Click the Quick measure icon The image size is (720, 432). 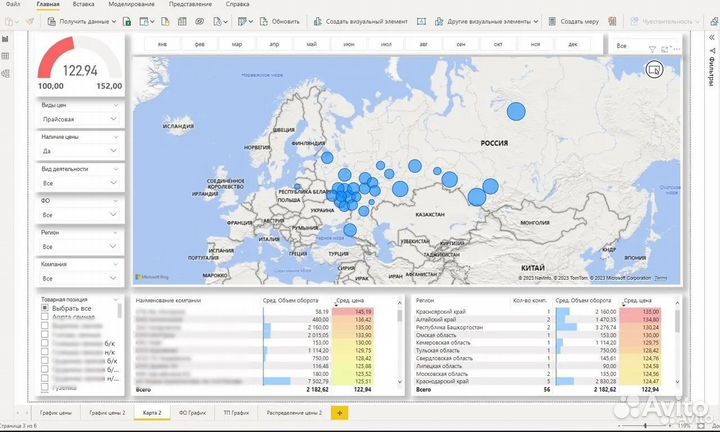pyautogui.click(x=612, y=22)
